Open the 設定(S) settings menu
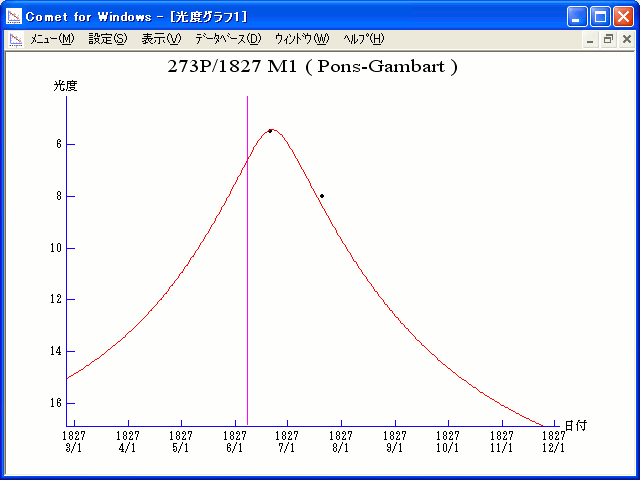The width and height of the screenshot is (640, 480). 108,39
